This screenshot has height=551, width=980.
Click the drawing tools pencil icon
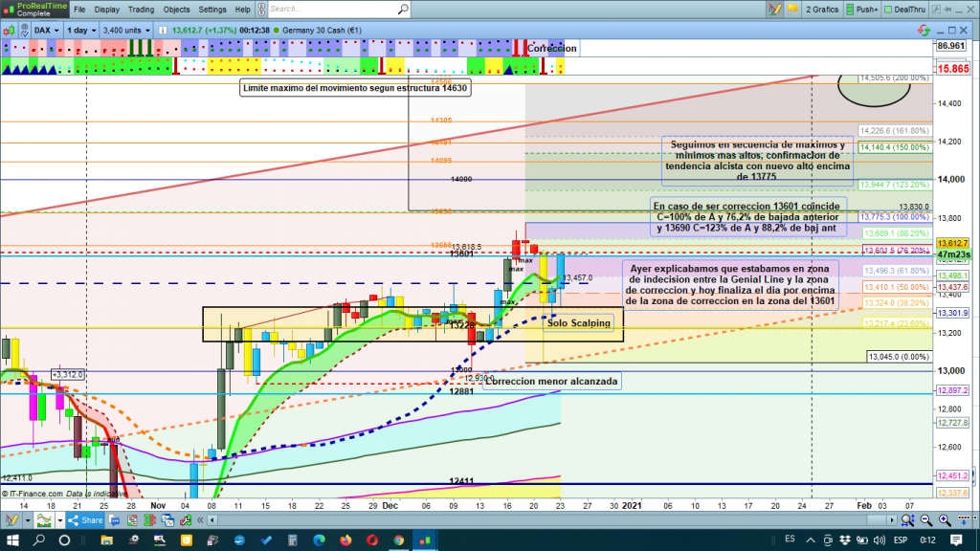[771, 9]
